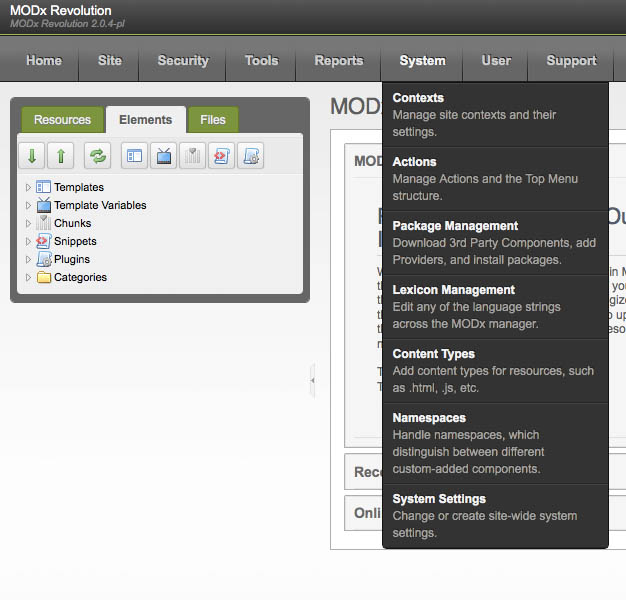Click the Chunks tree icon
The width and height of the screenshot is (626, 600).
click(x=44, y=223)
